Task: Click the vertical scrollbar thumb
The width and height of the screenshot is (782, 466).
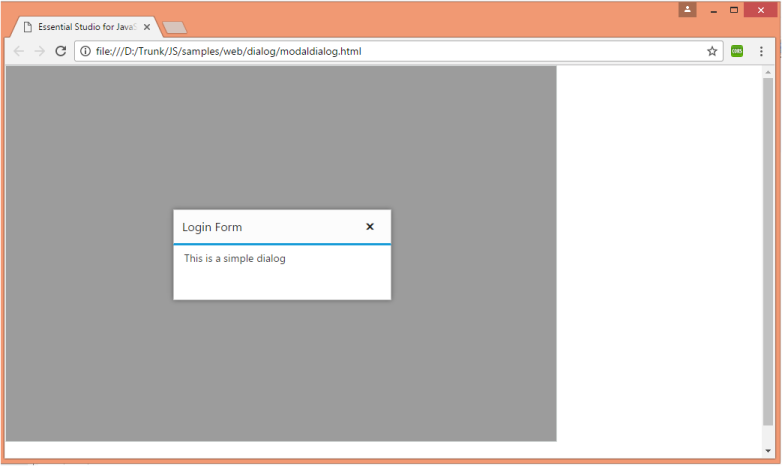Action: coord(768,250)
